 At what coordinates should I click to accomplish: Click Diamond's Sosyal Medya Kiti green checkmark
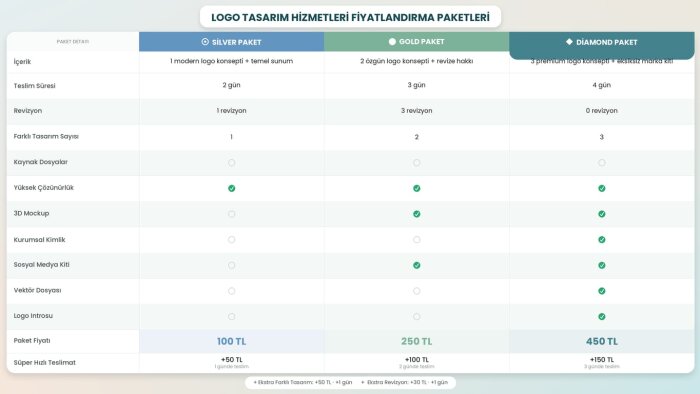602,265
